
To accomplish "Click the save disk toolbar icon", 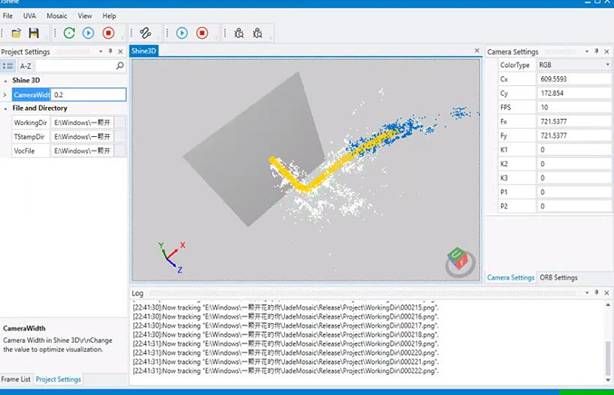I will pos(34,33).
